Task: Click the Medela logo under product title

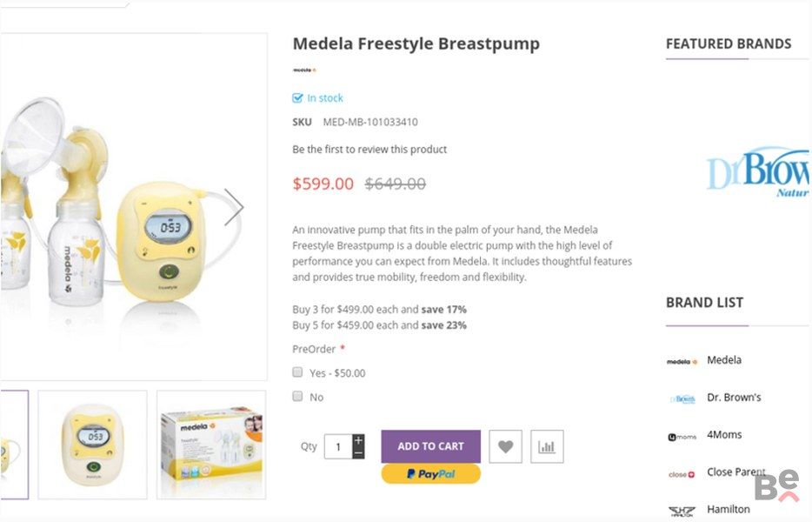Action: click(x=304, y=70)
